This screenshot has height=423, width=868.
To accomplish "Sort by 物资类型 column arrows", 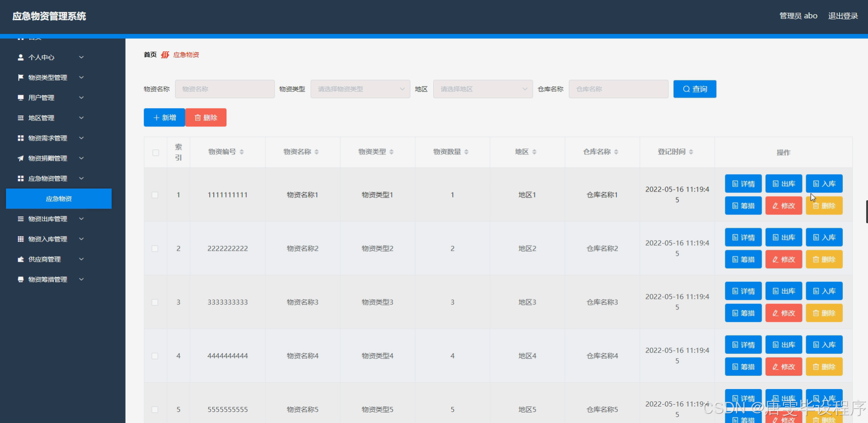I will [x=392, y=152].
